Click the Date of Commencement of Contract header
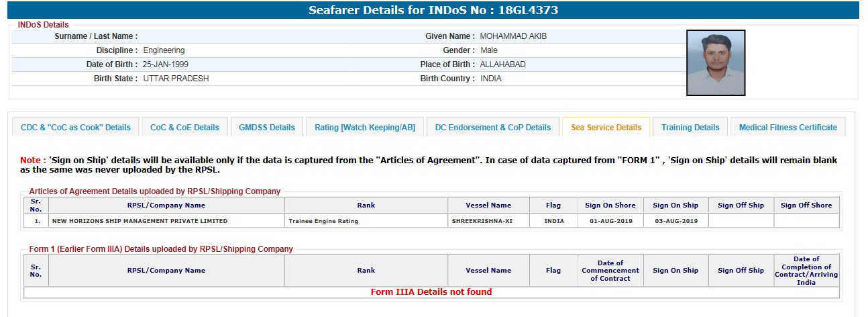868x317 pixels. click(x=610, y=271)
